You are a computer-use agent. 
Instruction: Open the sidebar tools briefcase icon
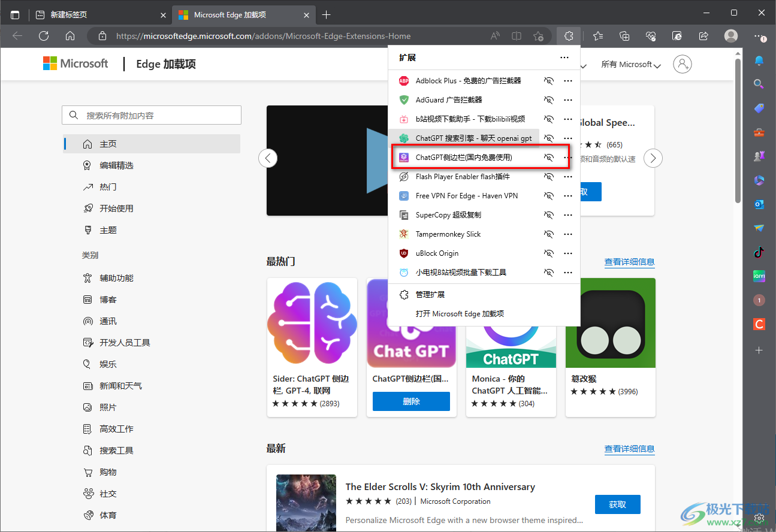click(x=759, y=132)
